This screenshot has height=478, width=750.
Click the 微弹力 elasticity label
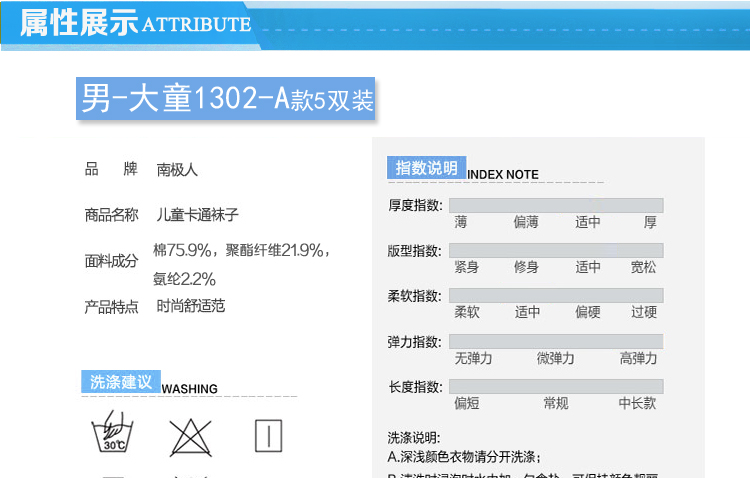click(x=555, y=358)
